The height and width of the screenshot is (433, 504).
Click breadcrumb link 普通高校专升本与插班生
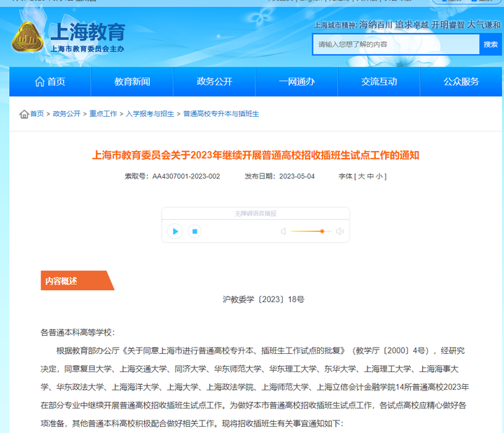(221, 114)
